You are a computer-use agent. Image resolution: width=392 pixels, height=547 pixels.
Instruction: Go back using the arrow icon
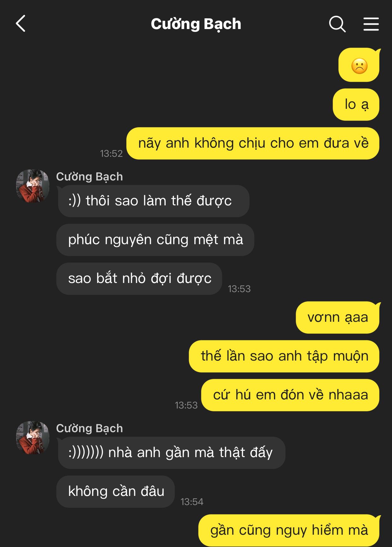point(21,24)
